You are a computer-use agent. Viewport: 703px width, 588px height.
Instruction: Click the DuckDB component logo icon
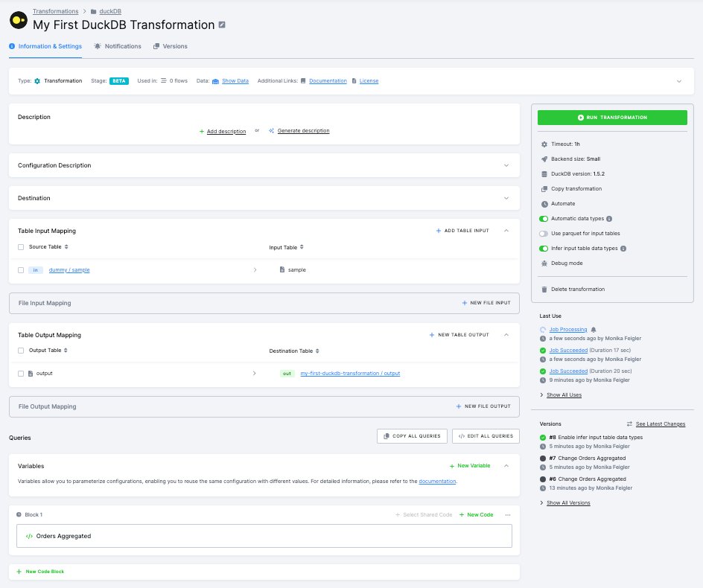[x=19, y=20]
